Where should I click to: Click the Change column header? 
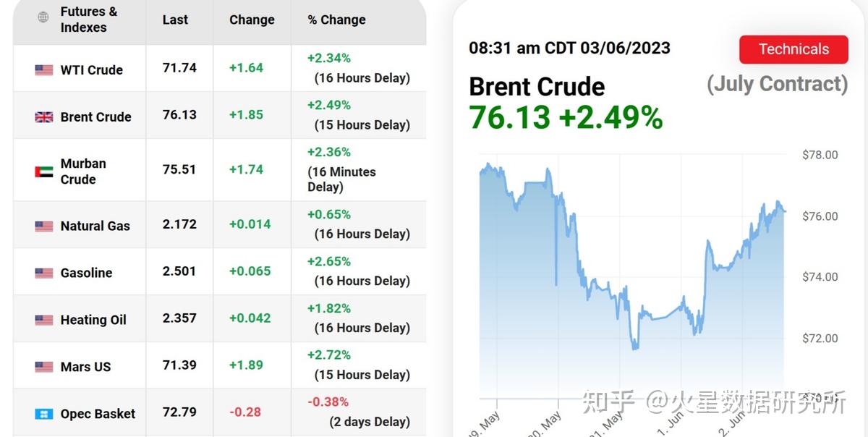pyautogui.click(x=252, y=20)
